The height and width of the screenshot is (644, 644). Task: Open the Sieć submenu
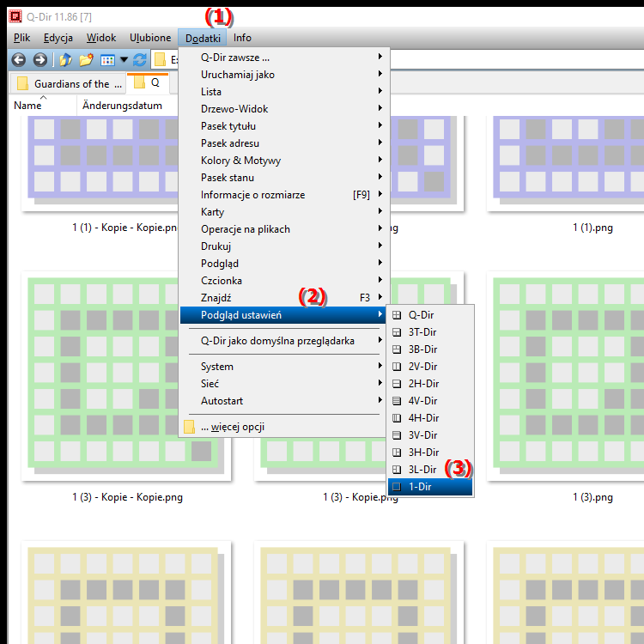pos(284,384)
